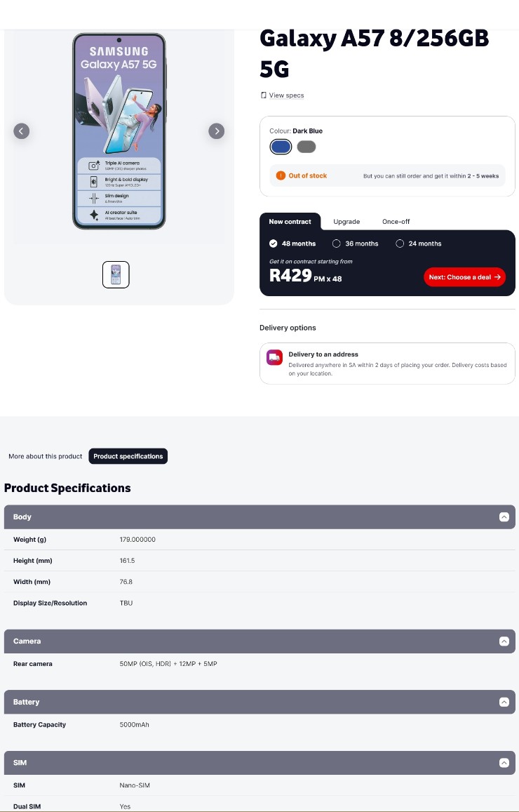Viewport: 519px width, 812px height.
Task: Collapse the Camera specifications section
Action: (504, 641)
